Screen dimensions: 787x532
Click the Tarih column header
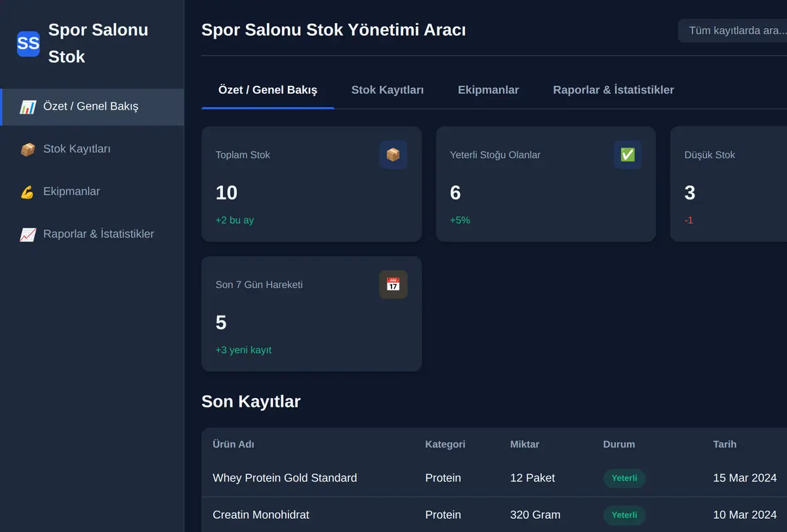pos(725,444)
